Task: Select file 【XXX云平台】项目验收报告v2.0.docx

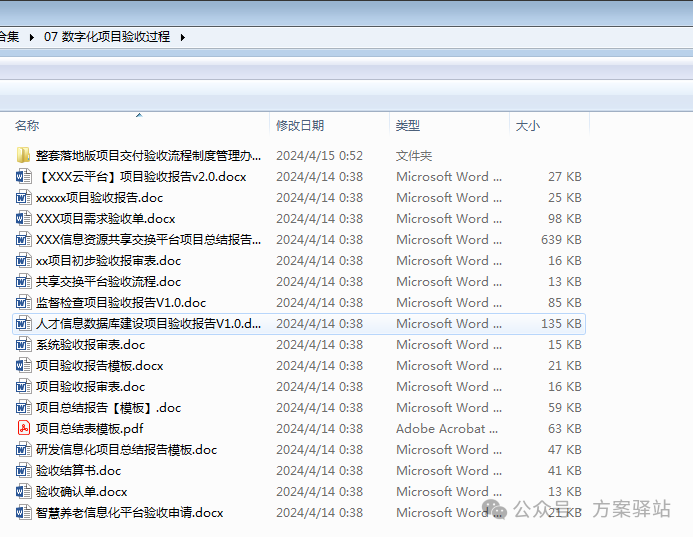Action: pyautogui.click(x=141, y=177)
